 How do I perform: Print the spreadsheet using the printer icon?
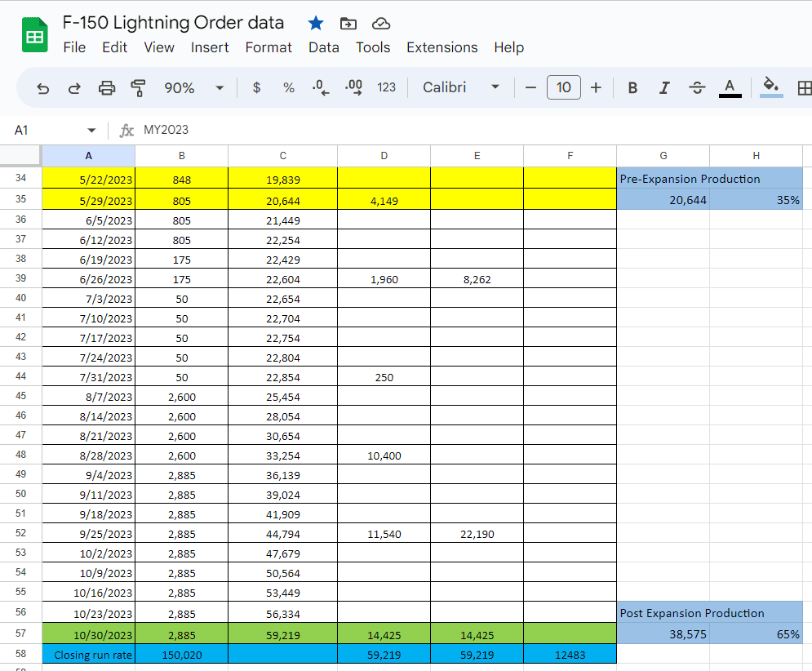(107, 88)
